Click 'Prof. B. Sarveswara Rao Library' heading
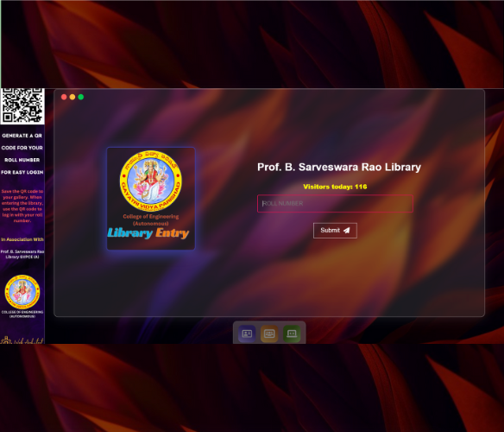The image size is (504, 432). pyautogui.click(x=339, y=167)
